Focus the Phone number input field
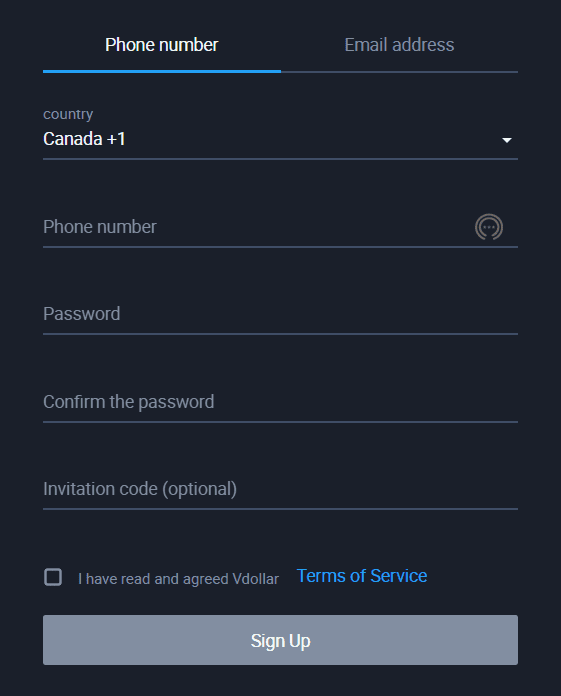This screenshot has height=696, width=561. 257,227
